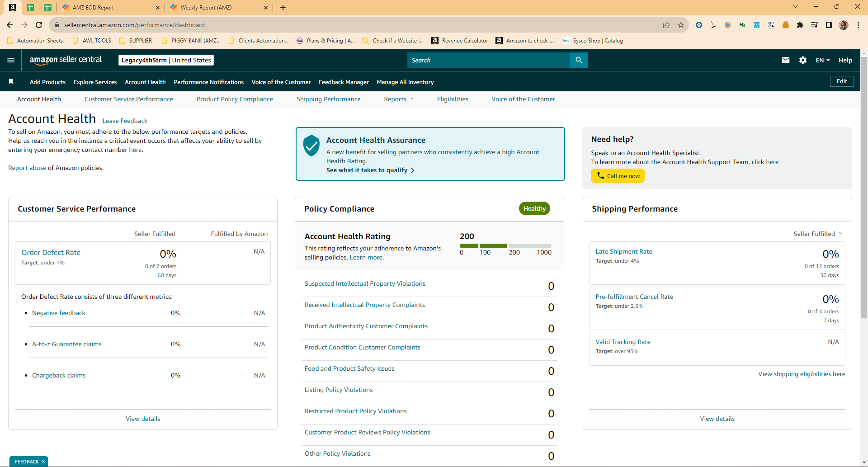The height and width of the screenshot is (467, 868).
Task: Open Explore Services menu item
Action: tap(95, 82)
